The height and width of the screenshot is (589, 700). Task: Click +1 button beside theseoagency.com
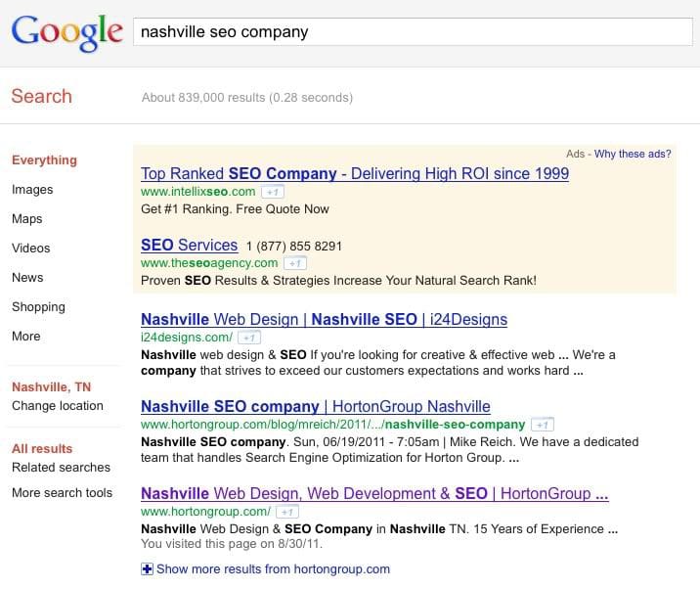click(x=295, y=263)
